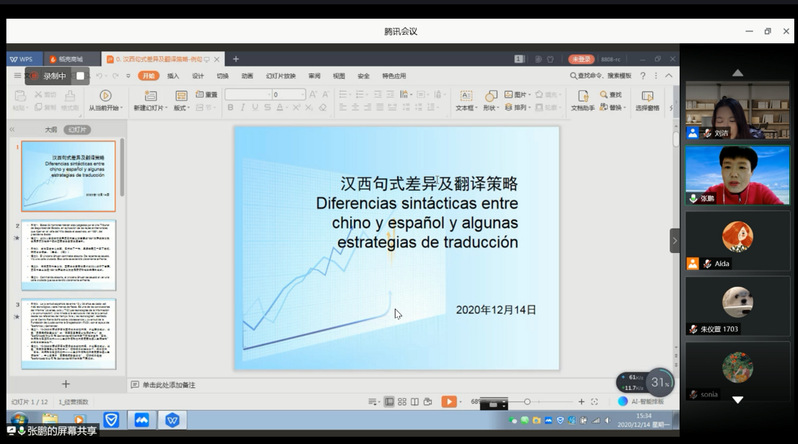Switch slide panel to 大纲 outline view
This screenshot has width=798, height=444.
[x=51, y=130]
